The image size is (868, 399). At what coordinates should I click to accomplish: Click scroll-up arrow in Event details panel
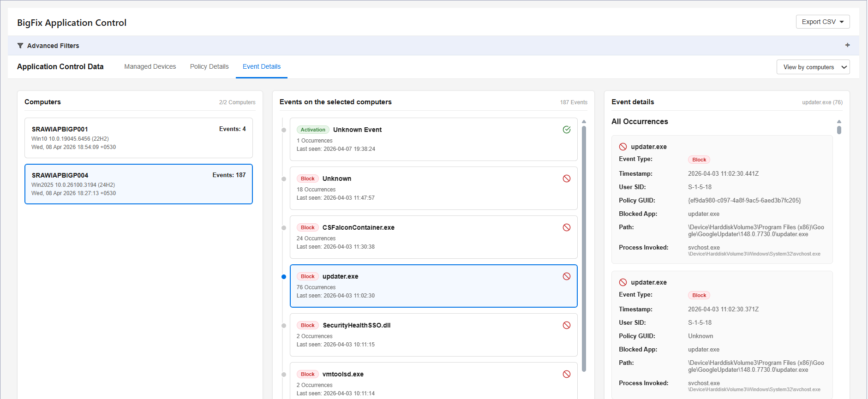839,121
